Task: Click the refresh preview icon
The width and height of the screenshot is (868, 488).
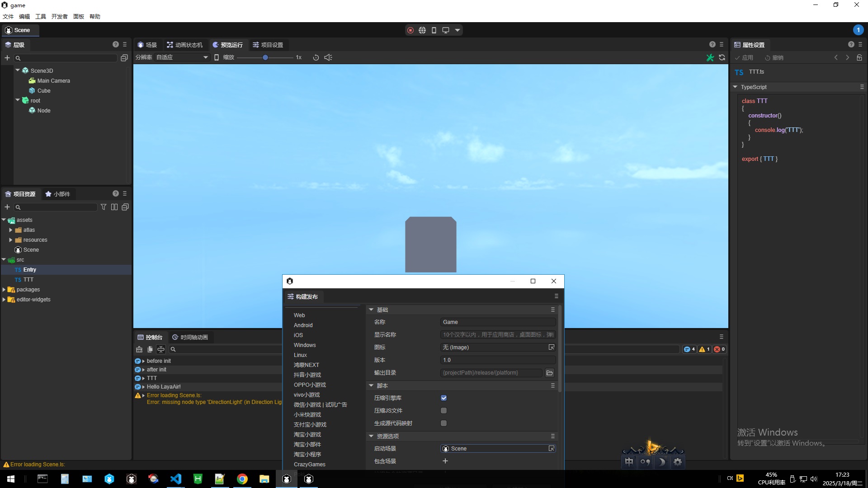Action: tap(722, 57)
